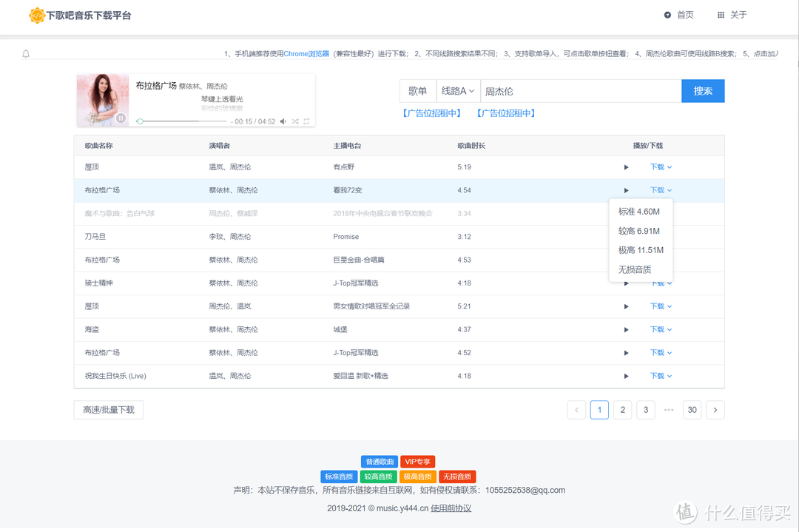The height and width of the screenshot is (532, 799).
Task: Play 祝我生日快乐 (Live)
Action: click(x=627, y=376)
